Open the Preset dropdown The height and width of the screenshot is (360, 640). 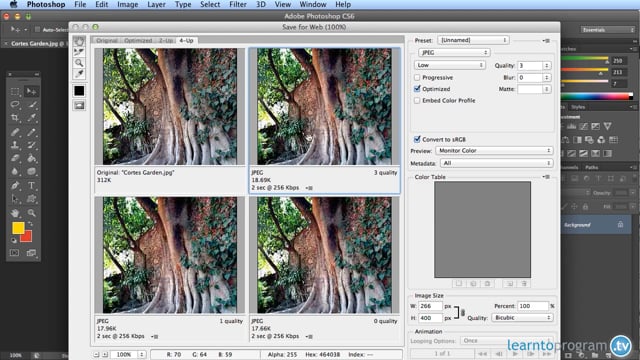(473, 40)
